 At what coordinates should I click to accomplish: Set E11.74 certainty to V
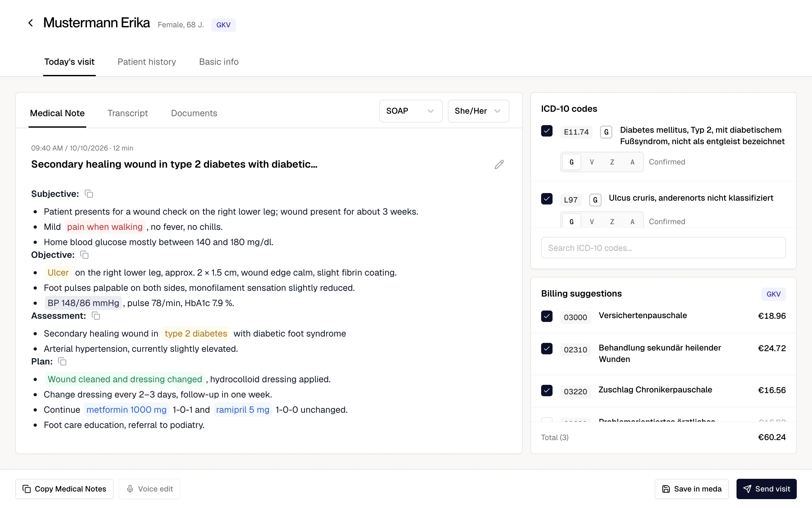[x=592, y=162]
